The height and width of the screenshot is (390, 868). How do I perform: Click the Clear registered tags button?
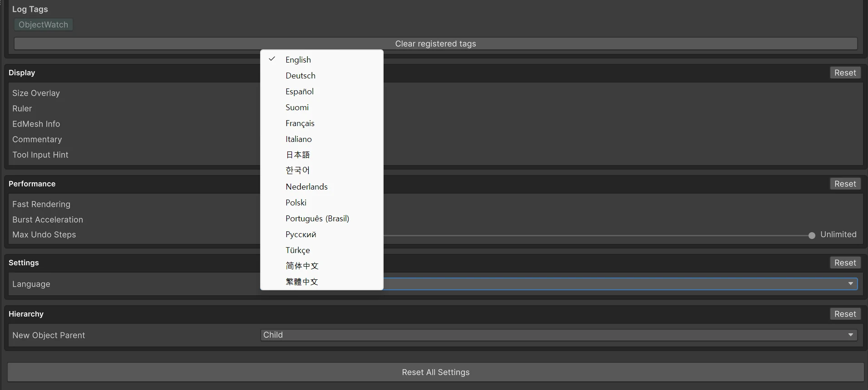pos(435,44)
